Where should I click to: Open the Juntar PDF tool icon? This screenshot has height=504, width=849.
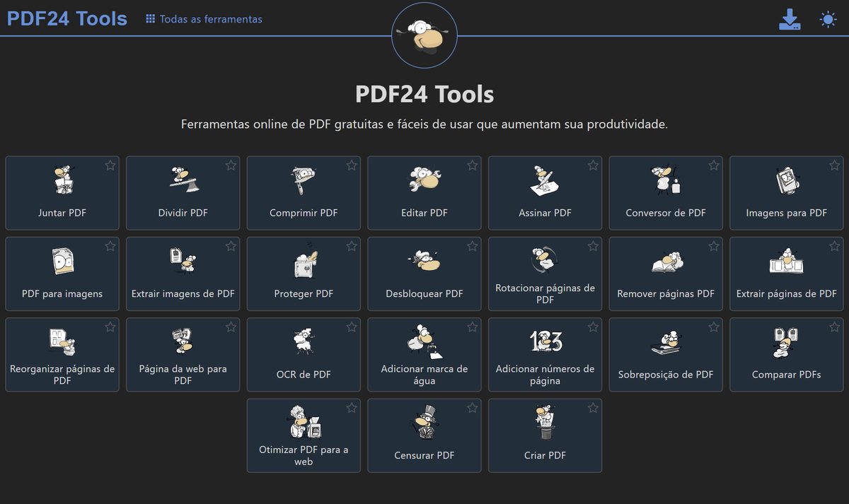tap(62, 180)
